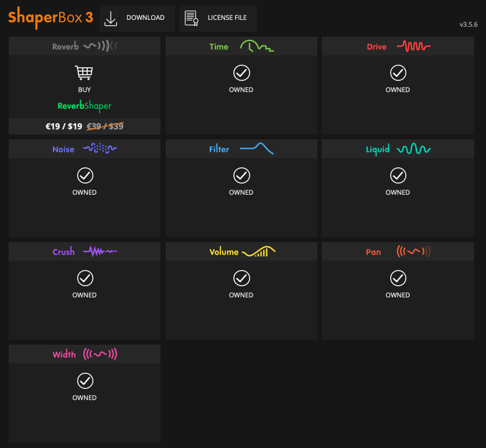This screenshot has height=448, width=486.
Task: Click the Drive owned checkmark
Action: click(x=398, y=73)
